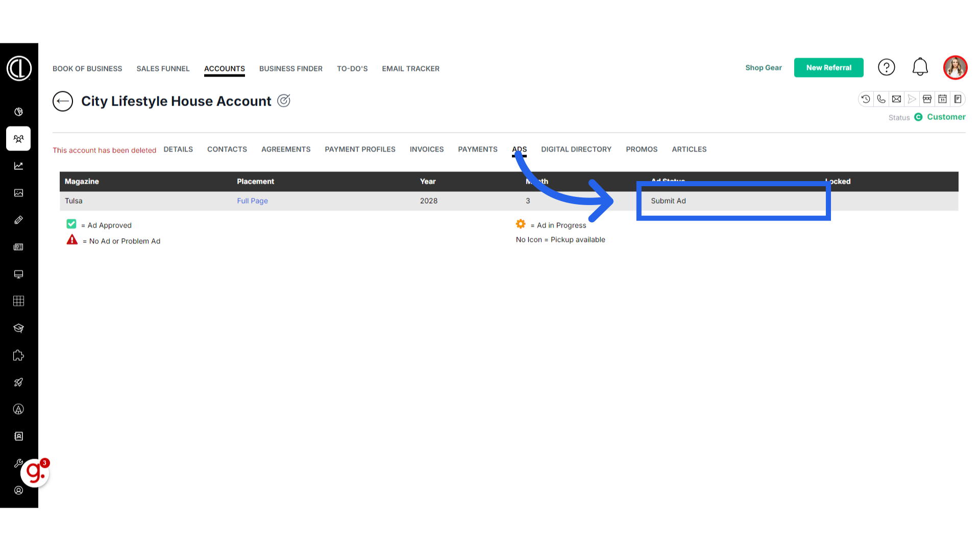
Task: Click the calendar 31 action icon
Action: (x=942, y=99)
